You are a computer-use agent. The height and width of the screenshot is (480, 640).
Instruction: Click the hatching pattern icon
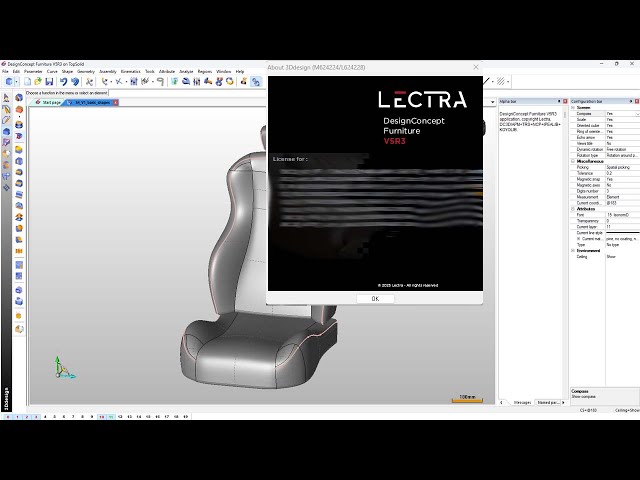click(x=501, y=81)
